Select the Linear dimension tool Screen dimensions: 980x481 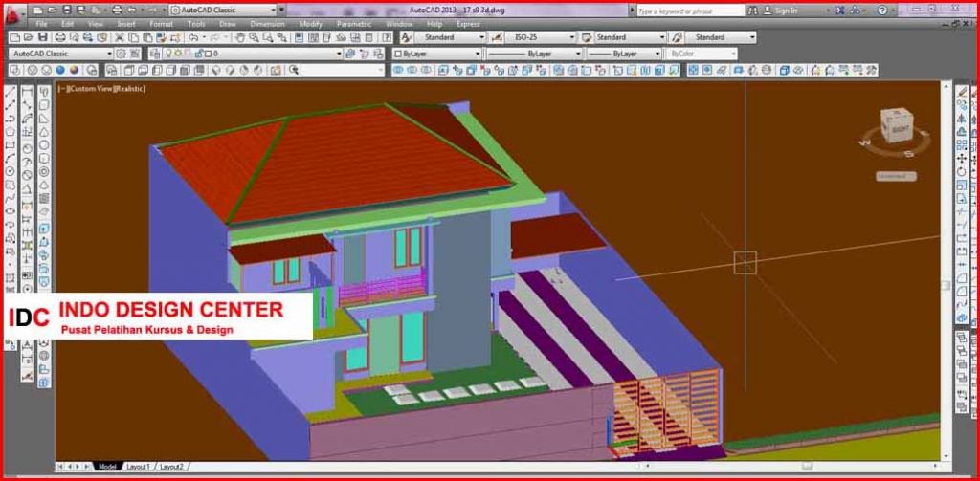28,93
